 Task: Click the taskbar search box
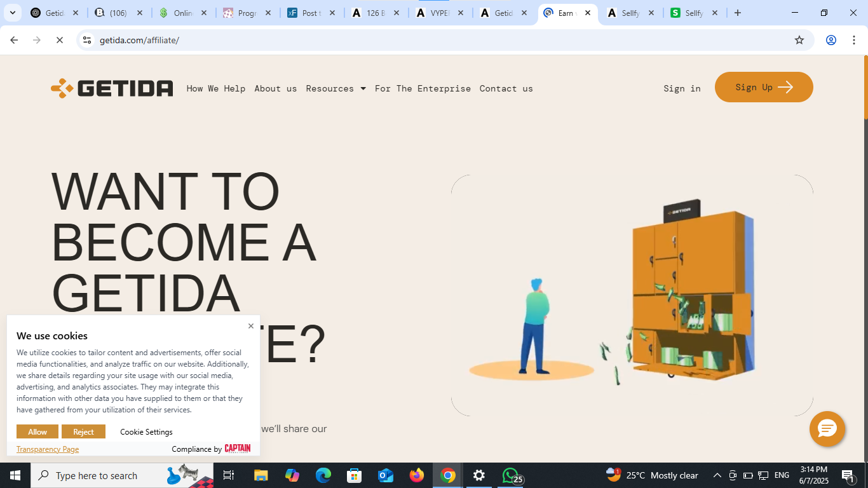[x=122, y=475]
